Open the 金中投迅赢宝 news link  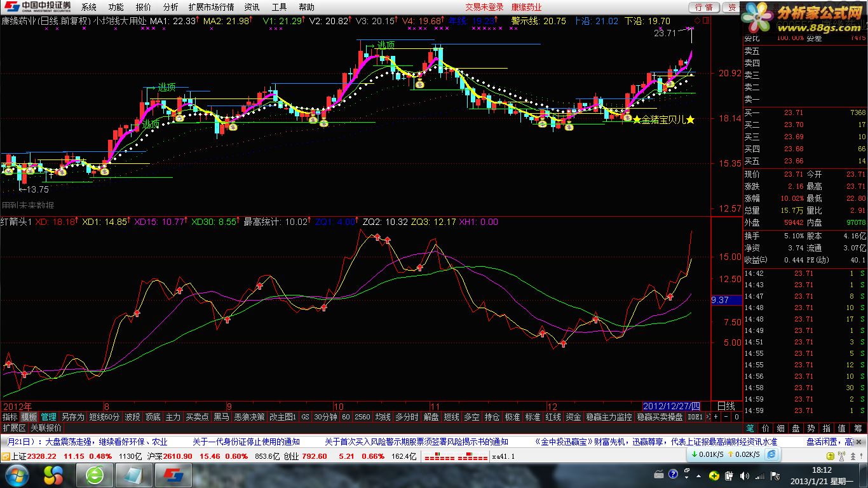656,442
